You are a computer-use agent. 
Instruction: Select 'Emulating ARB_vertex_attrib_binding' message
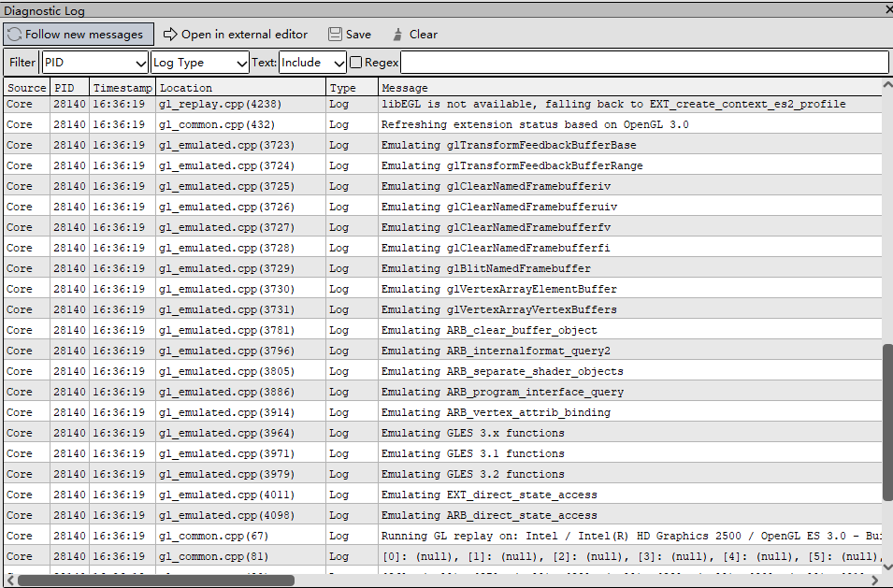(496, 412)
